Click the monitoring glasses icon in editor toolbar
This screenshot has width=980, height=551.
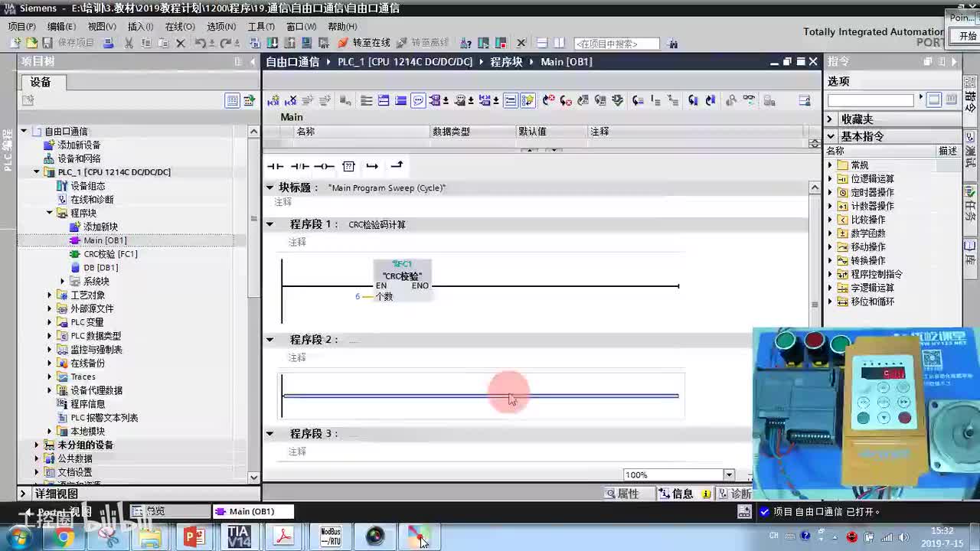pyautogui.click(x=749, y=100)
